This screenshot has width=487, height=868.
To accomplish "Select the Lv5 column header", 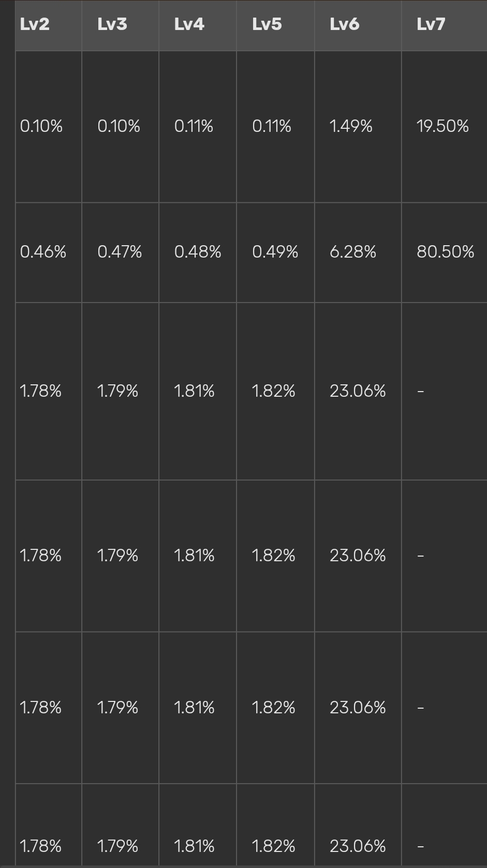I will pos(267,24).
